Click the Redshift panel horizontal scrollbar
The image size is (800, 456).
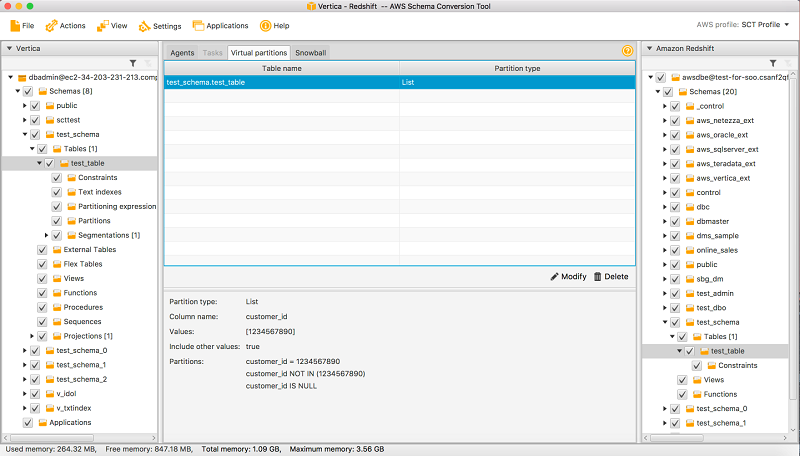pos(677,438)
